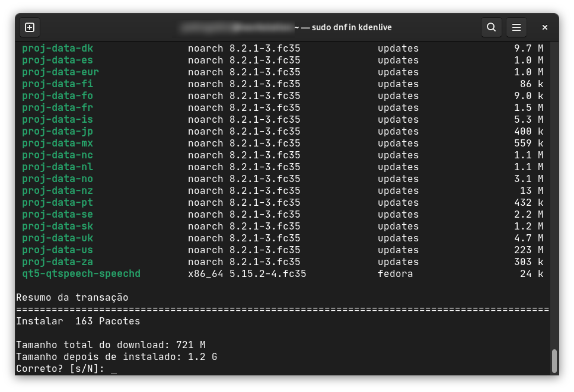Click the vertical scrollbar thumb
The image size is (574, 392).
click(x=554, y=361)
